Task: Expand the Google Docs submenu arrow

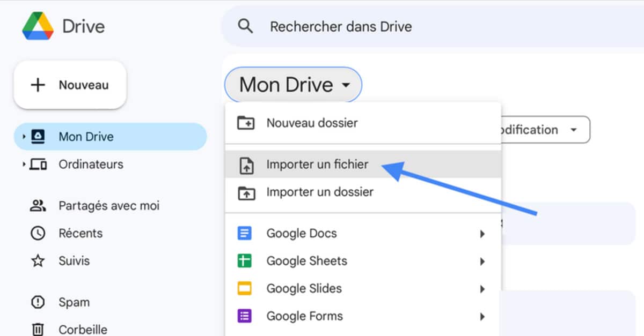Action: pos(482,234)
